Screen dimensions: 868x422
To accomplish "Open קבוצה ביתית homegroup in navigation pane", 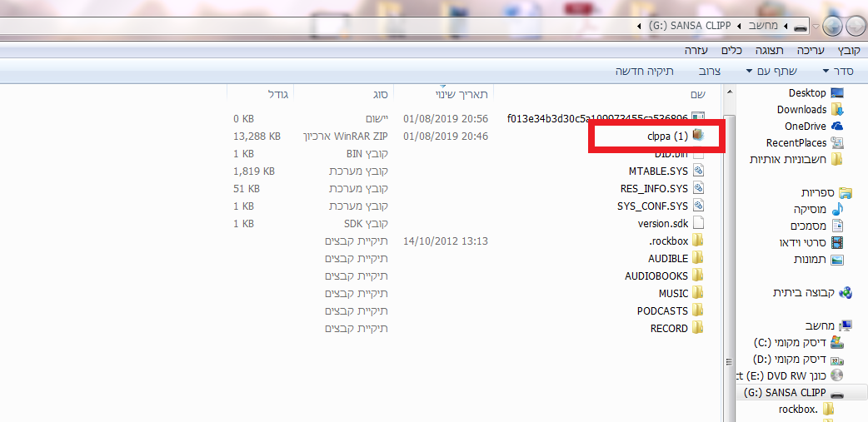I will (813, 293).
